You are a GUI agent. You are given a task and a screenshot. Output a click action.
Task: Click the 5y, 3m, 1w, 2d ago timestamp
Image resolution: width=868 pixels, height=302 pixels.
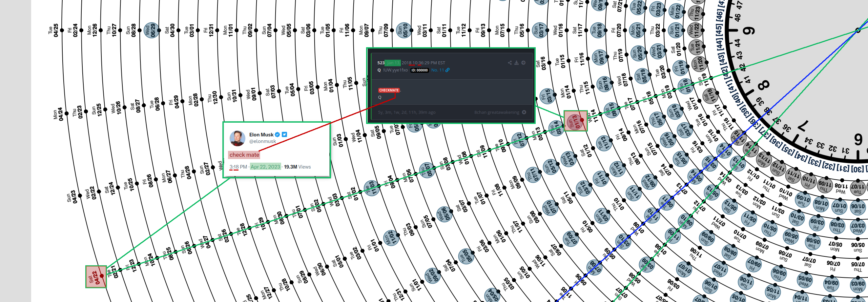[406, 112]
